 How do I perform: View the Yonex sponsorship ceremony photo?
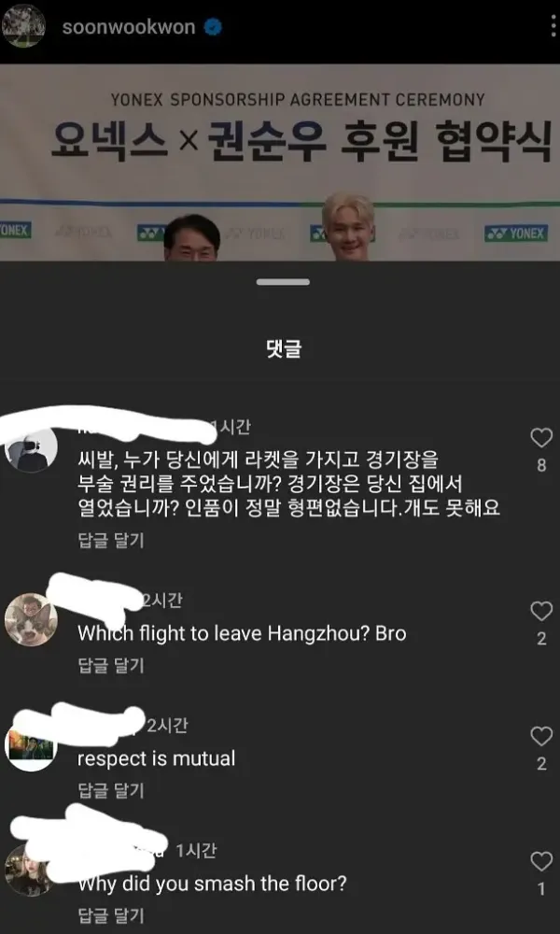pyautogui.click(x=280, y=163)
